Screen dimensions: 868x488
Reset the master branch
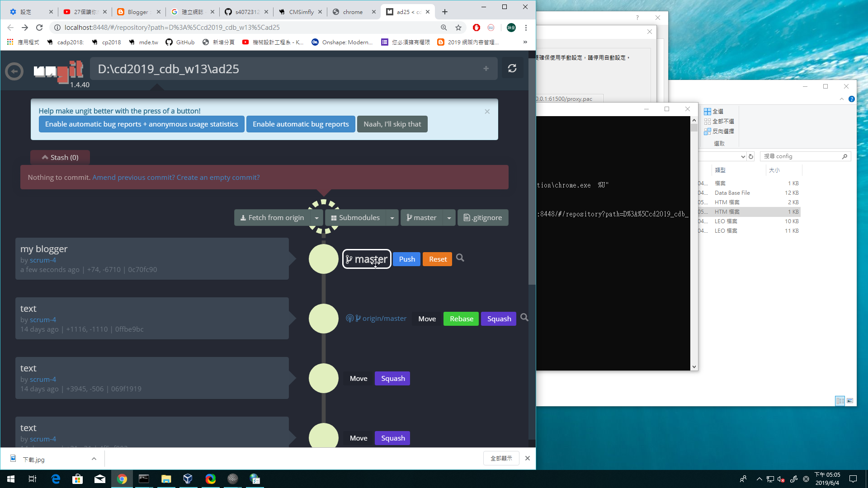(x=438, y=259)
